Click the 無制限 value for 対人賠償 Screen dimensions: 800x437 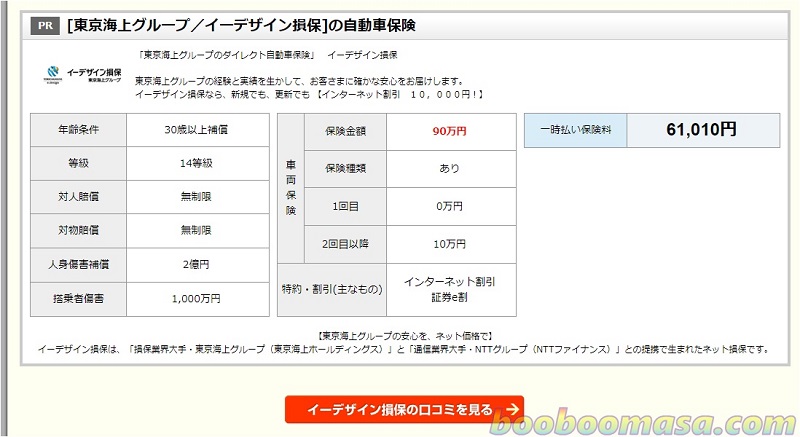197,197
